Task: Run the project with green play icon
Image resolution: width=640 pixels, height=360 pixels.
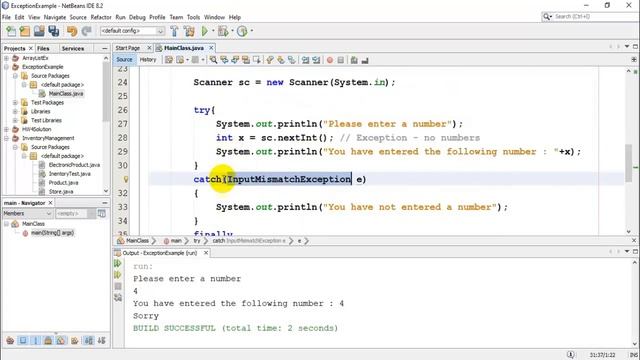Action: [x=205, y=31]
